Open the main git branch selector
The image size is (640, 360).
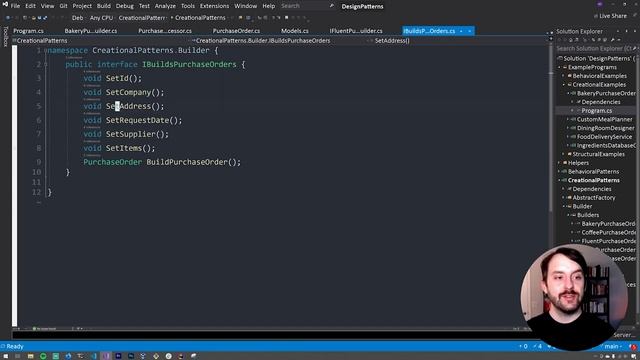pyautogui.click(x=612, y=347)
